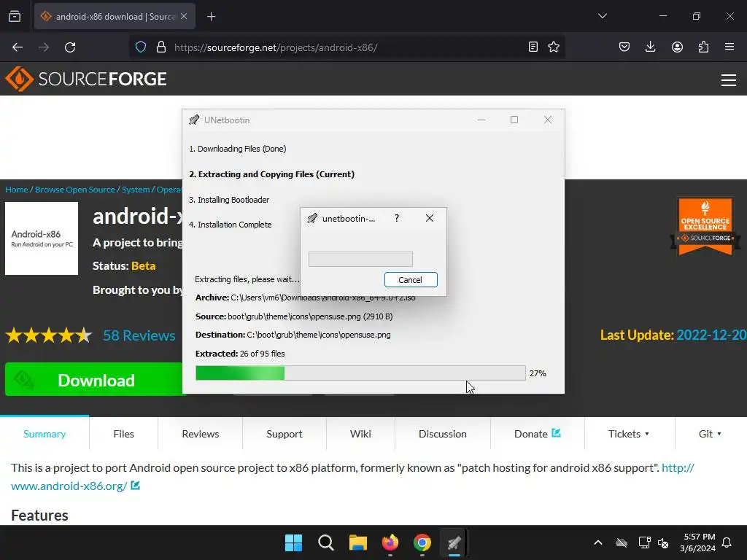Click the address bar URL field
747x560 pixels.
[348, 47]
